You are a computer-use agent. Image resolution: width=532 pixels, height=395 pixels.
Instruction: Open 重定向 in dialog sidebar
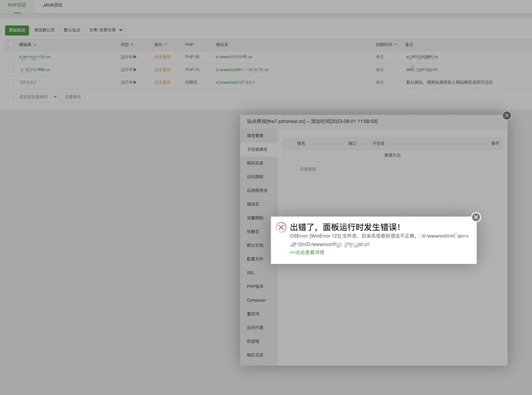259,314
